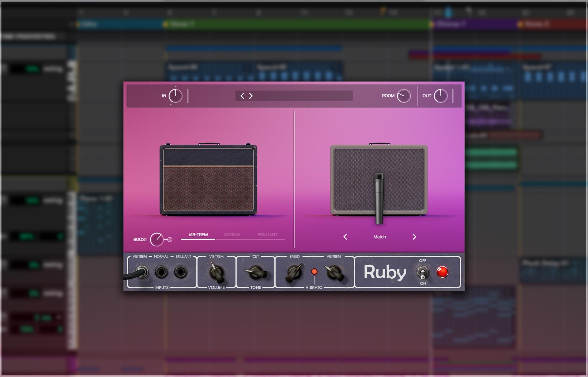The width and height of the screenshot is (588, 377).
Task: Adjust the OUT level knob
Action: click(441, 96)
